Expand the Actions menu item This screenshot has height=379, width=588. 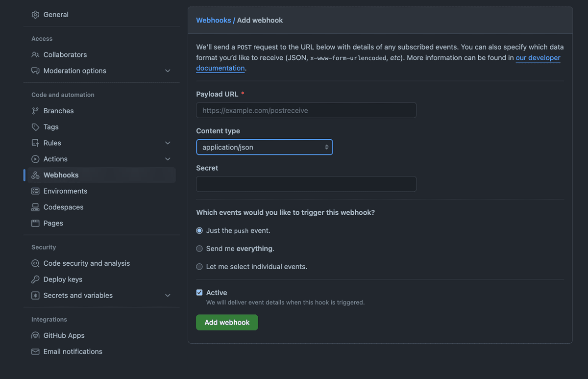click(x=168, y=159)
